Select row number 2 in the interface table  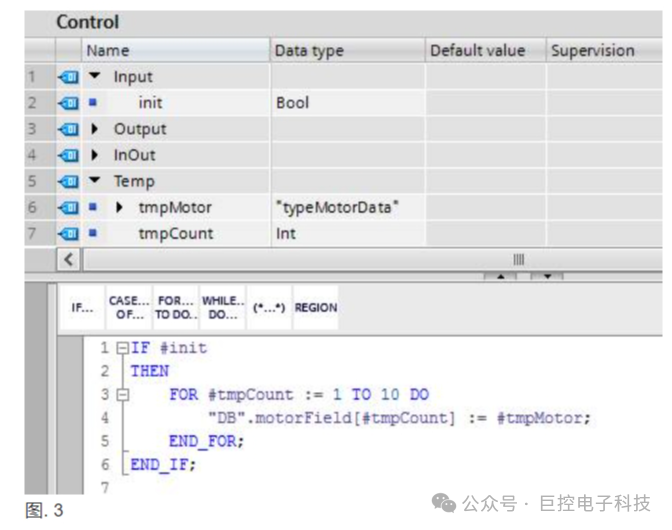(32, 103)
